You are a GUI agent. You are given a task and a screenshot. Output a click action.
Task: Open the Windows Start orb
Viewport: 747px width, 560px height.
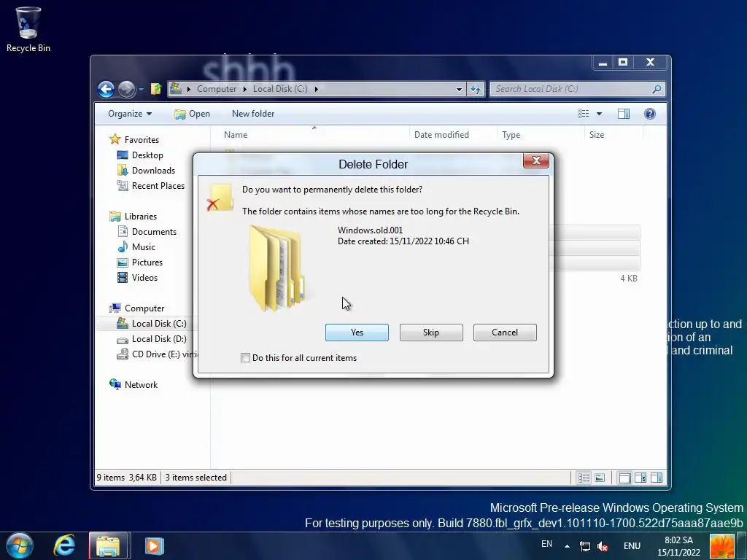pos(20,545)
